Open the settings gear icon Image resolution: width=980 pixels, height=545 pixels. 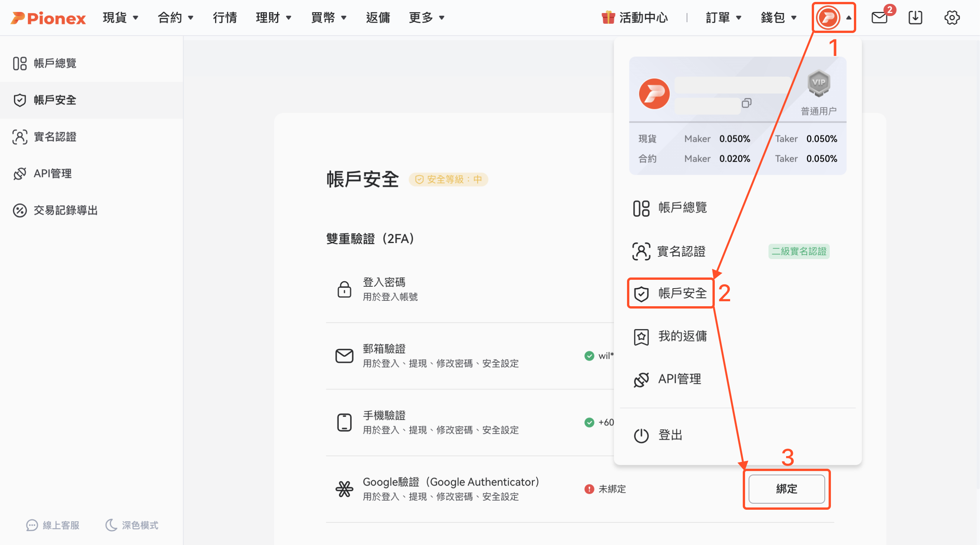tap(952, 18)
